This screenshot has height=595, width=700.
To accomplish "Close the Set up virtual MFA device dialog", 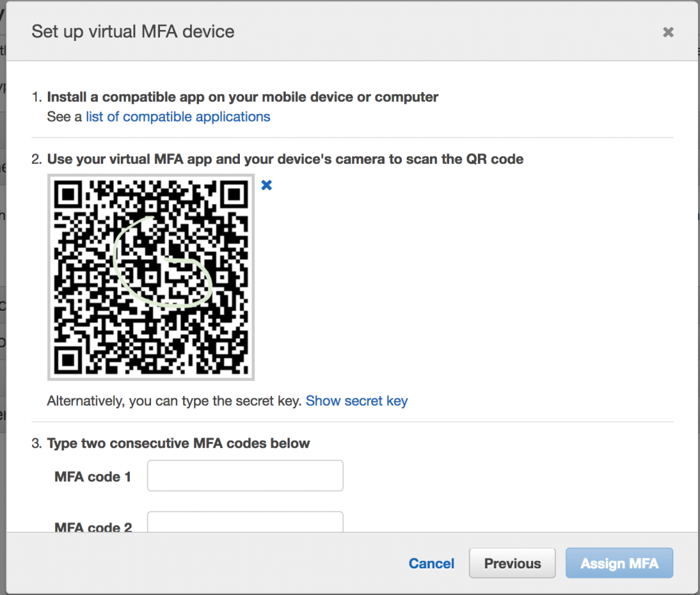I will point(668,32).
